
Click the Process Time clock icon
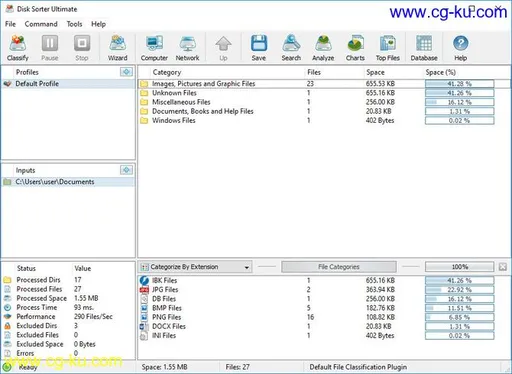[x=7, y=307]
